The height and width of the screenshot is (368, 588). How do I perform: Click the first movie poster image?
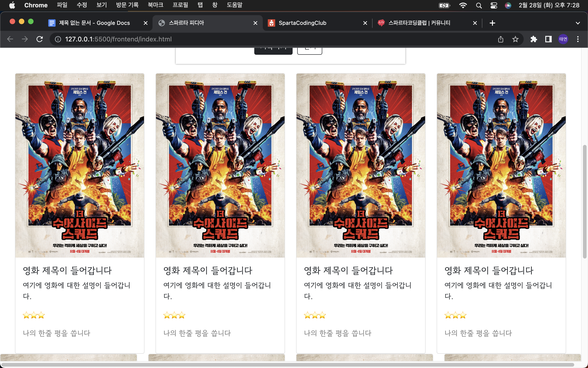click(80, 166)
